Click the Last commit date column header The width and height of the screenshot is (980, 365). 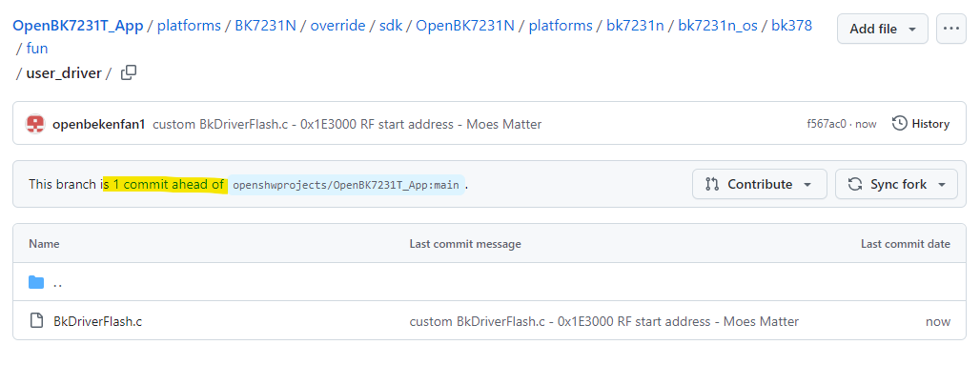(x=905, y=244)
